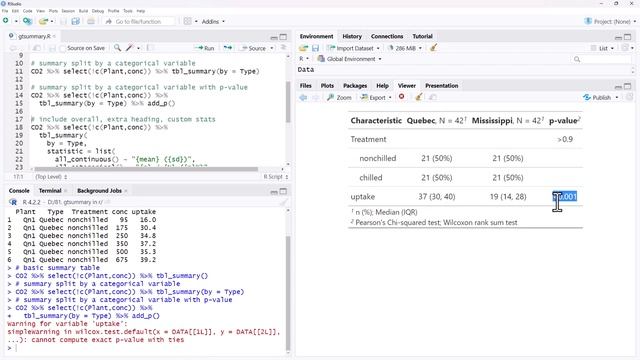Screen dimensions: 640x360
Task: Open the (Top Level) scope selector
Action: tap(51, 177)
